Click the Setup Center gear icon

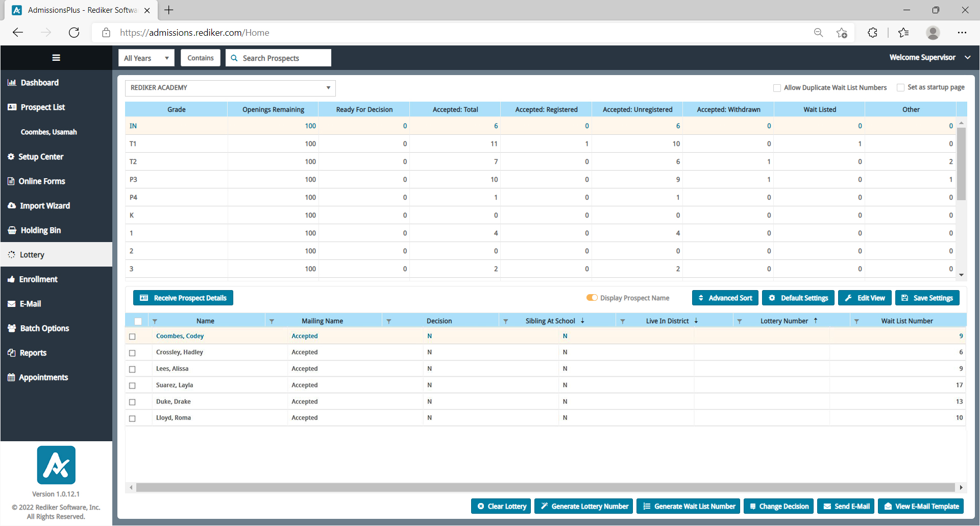[x=11, y=157]
